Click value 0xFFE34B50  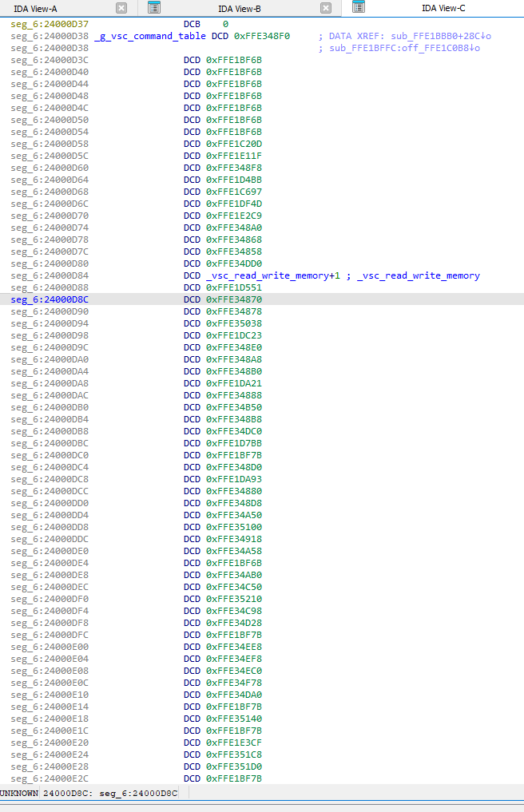click(234, 407)
